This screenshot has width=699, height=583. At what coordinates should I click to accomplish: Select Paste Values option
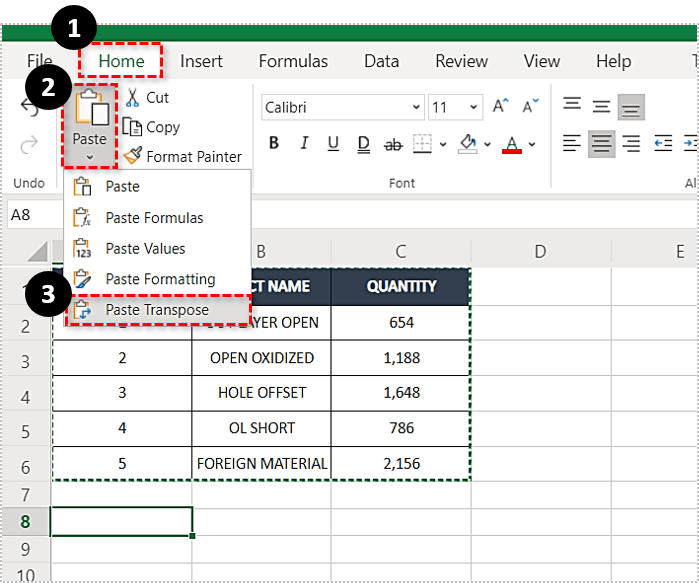tap(145, 248)
